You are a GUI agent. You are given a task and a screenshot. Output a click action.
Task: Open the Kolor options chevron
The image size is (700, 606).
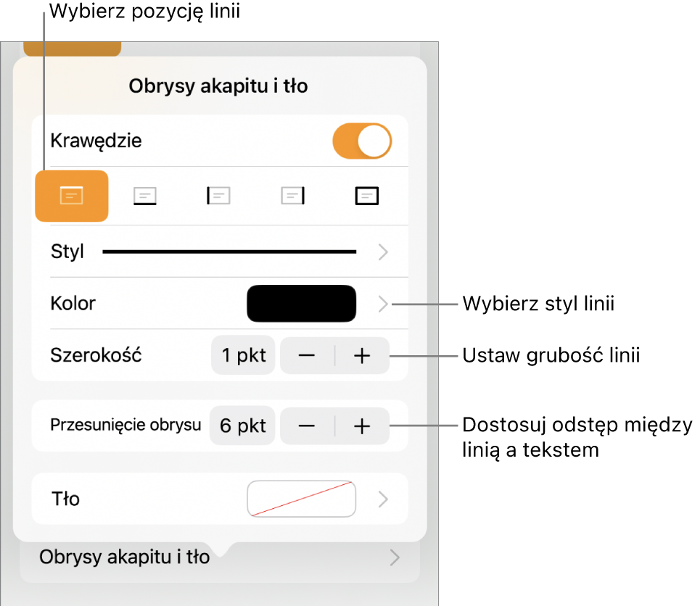(x=383, y=304)
